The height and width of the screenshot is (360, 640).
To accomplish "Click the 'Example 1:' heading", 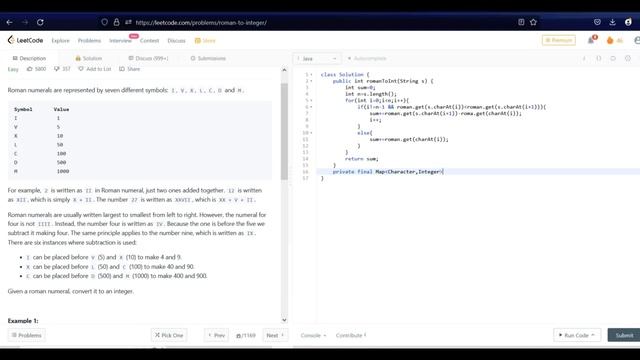I will 23,321.
